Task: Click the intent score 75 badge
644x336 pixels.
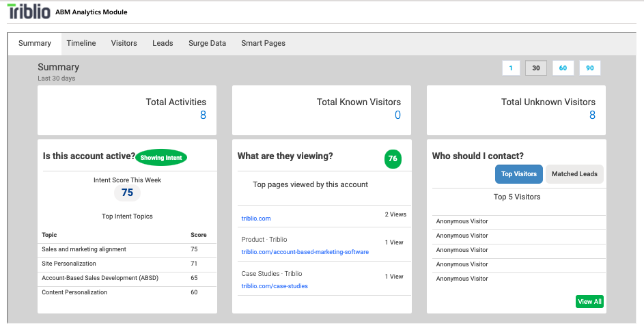Action: click(x=127, y=193)
